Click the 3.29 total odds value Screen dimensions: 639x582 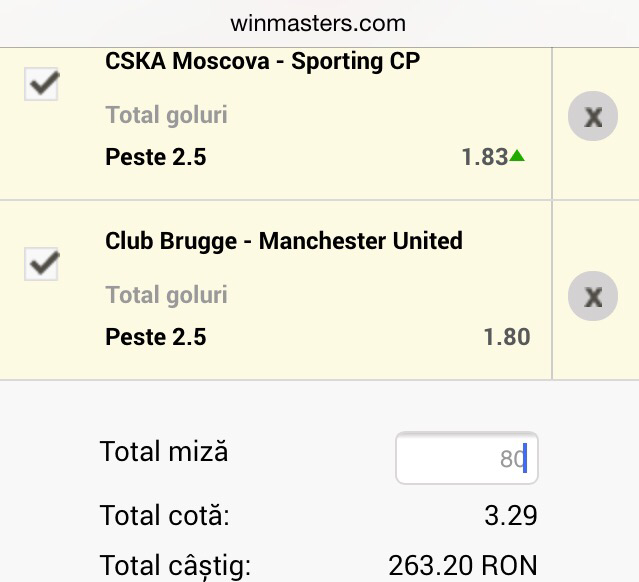511,517
